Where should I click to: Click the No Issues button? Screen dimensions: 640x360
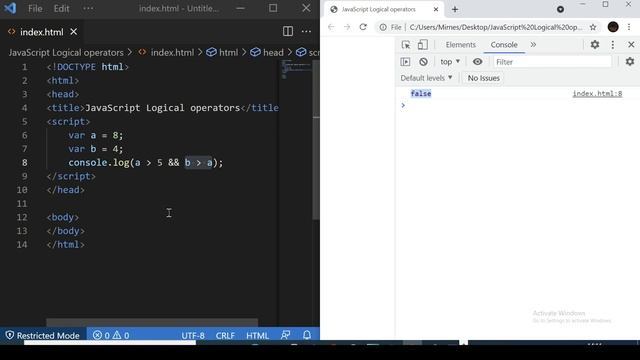point(483,78)
